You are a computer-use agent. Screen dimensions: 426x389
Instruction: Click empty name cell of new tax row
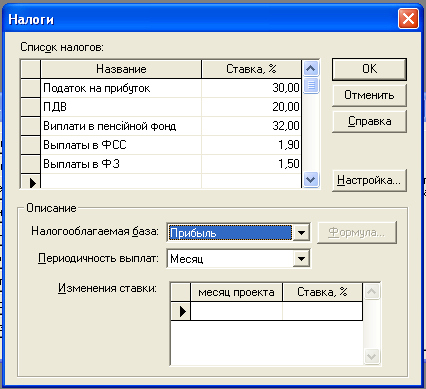[121, 181]
